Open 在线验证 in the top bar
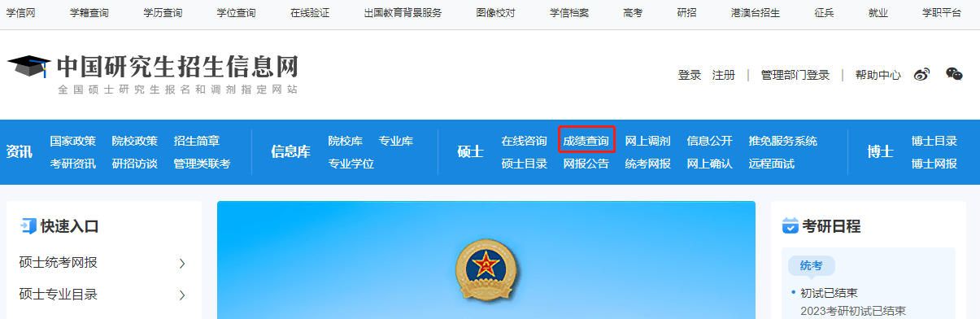 click(x=310, y=13)
